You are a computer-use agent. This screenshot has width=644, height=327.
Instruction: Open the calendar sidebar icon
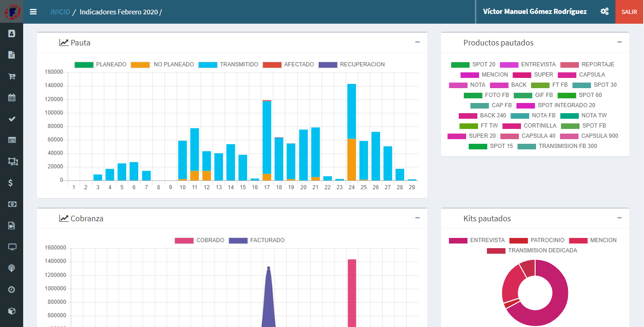tap(12, 97)
